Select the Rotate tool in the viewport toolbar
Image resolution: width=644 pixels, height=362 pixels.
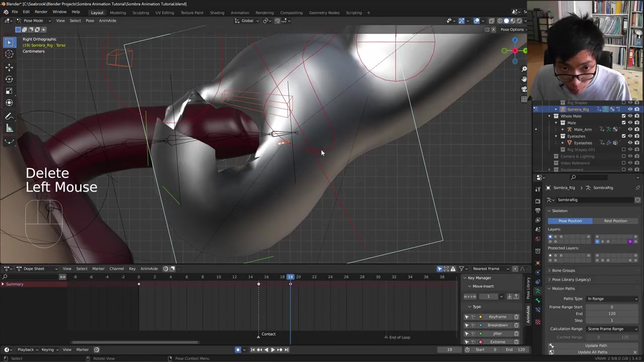tap(9, 79)
